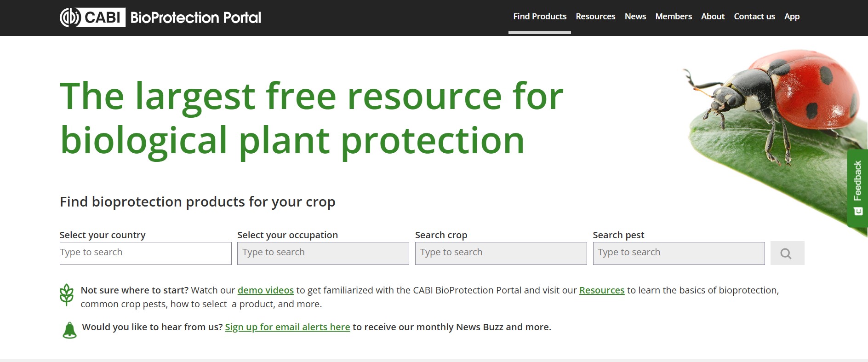Viewport: 868px width, 362px height.
Task: Click the CABI logo icon
Action: click(x=92, y=17)
